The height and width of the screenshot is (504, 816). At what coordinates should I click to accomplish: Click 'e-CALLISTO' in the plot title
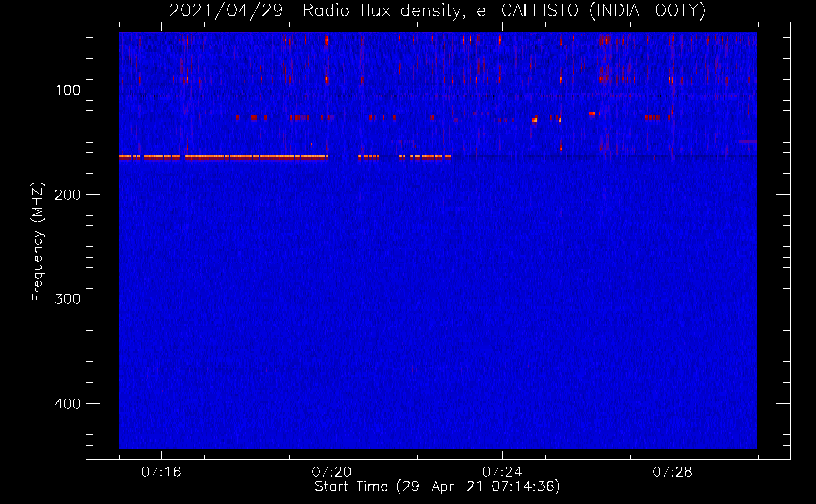tap(527, 11)
